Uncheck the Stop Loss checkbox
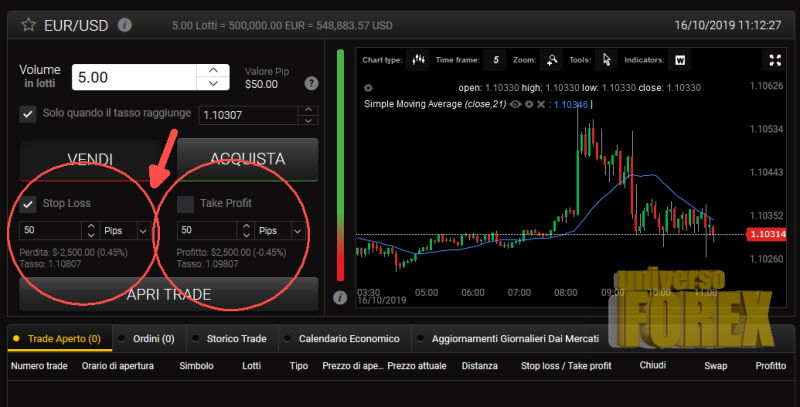Viewport: 800px width, 407px height. click(28, 204)
